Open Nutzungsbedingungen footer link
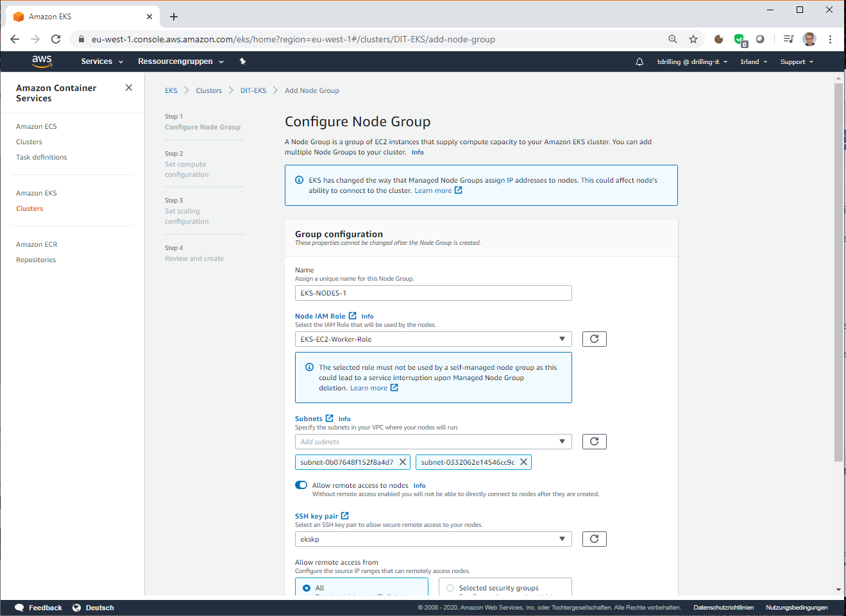 [x=797, y=608]
